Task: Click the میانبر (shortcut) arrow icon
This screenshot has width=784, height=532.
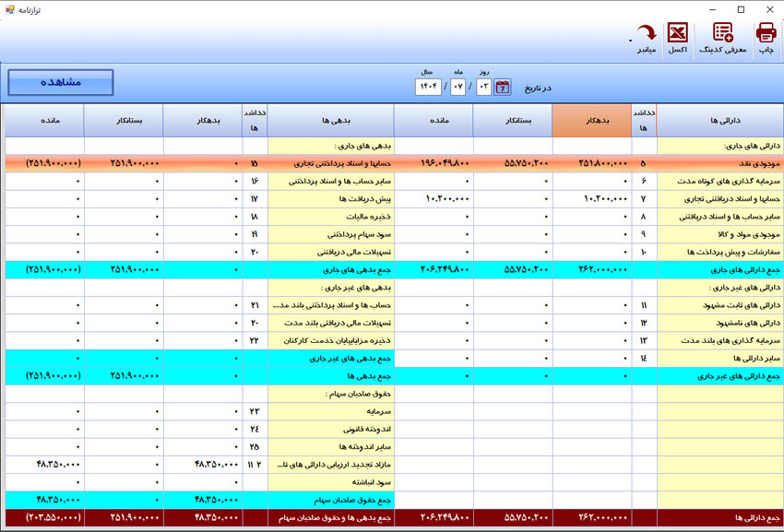Action: (645, 30)
